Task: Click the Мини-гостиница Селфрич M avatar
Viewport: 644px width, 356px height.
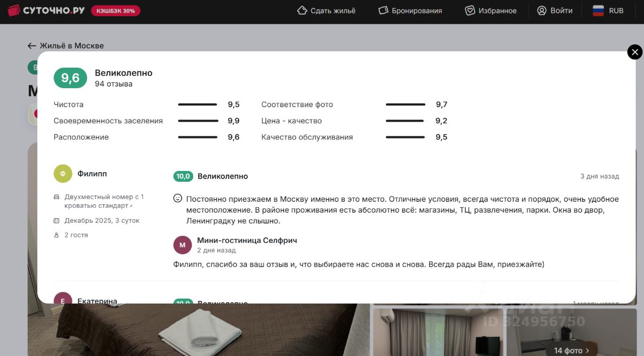Action: [x=182, y=245]
